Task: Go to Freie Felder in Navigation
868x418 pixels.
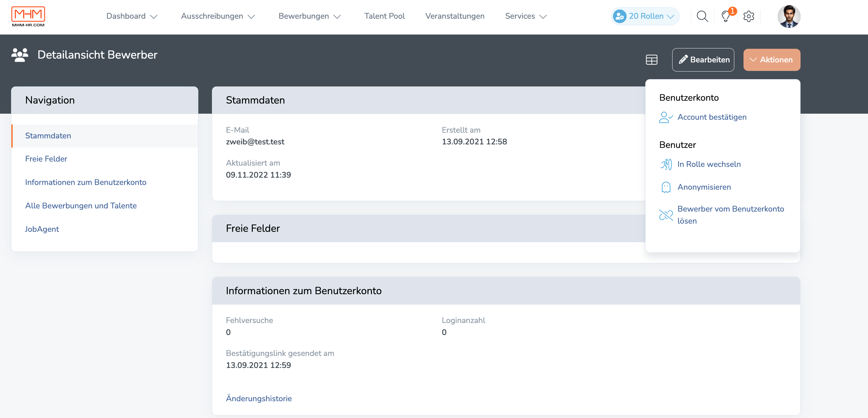Action: 46,159
